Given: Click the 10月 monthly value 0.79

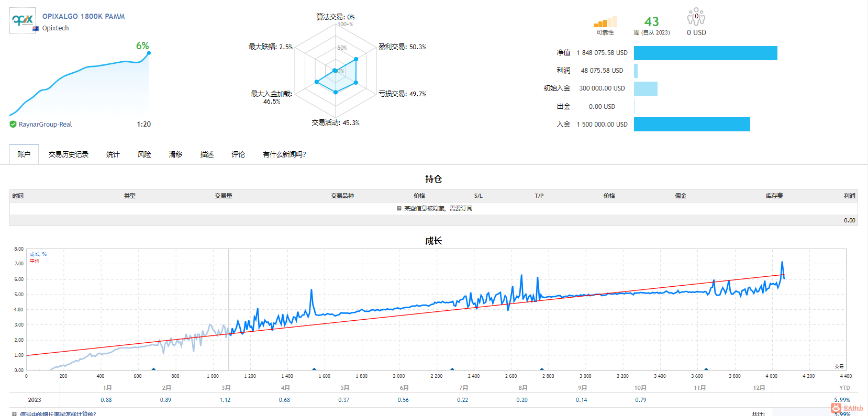Looking at the screenshot, I should pyautogui.click(x=641, y=400).
